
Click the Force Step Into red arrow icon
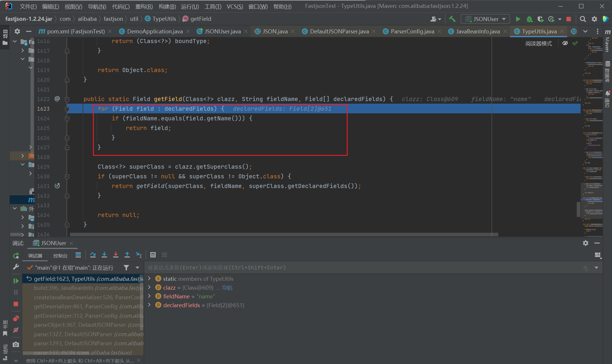(116, 255)
